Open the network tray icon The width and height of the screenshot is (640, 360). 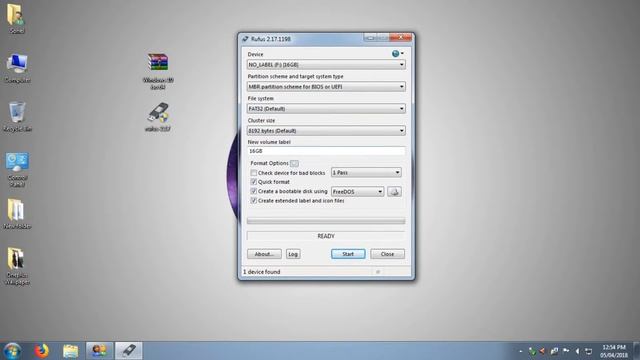[589, 351]
